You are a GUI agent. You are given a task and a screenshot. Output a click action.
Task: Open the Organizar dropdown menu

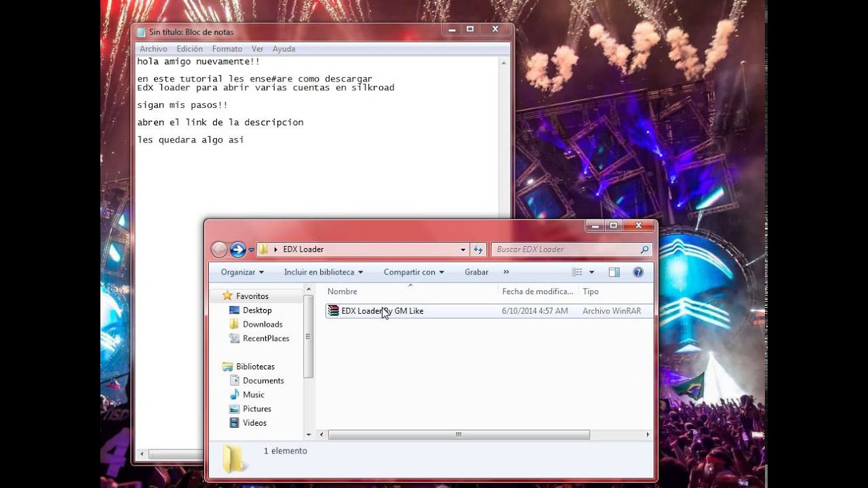point(242,272)
